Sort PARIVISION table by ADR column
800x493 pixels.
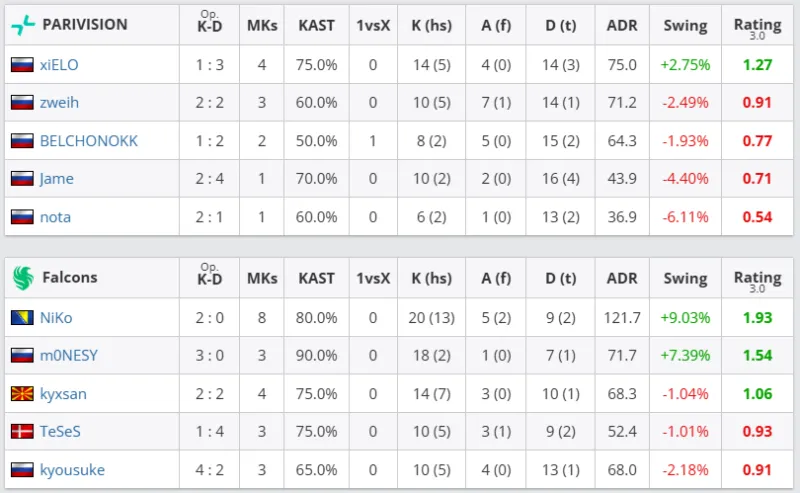[x=621, y=24]
